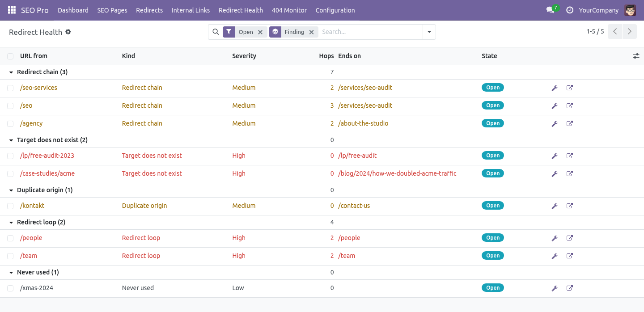Open the apps grid menu
644x312 pixels.
[12, 10]
